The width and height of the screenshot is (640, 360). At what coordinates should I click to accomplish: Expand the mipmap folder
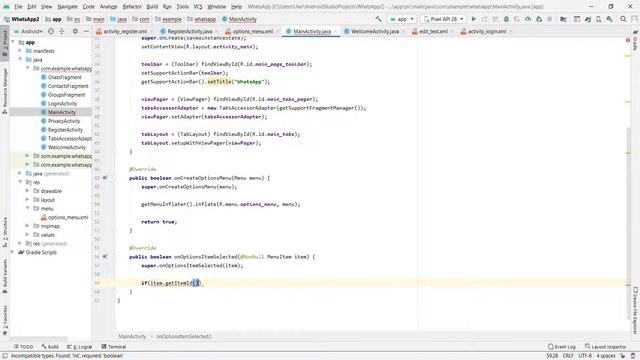click(x=27, y=226)
